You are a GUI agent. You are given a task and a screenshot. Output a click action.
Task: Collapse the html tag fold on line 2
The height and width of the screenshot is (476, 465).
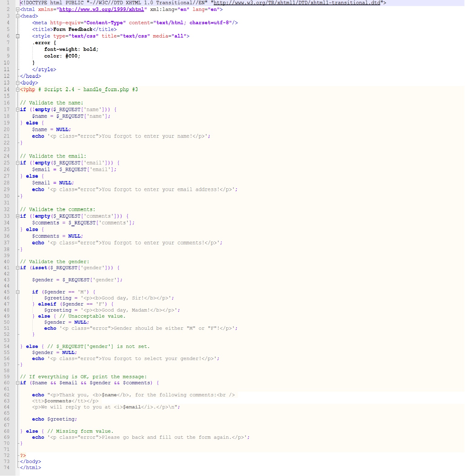[x=18, y=9]
